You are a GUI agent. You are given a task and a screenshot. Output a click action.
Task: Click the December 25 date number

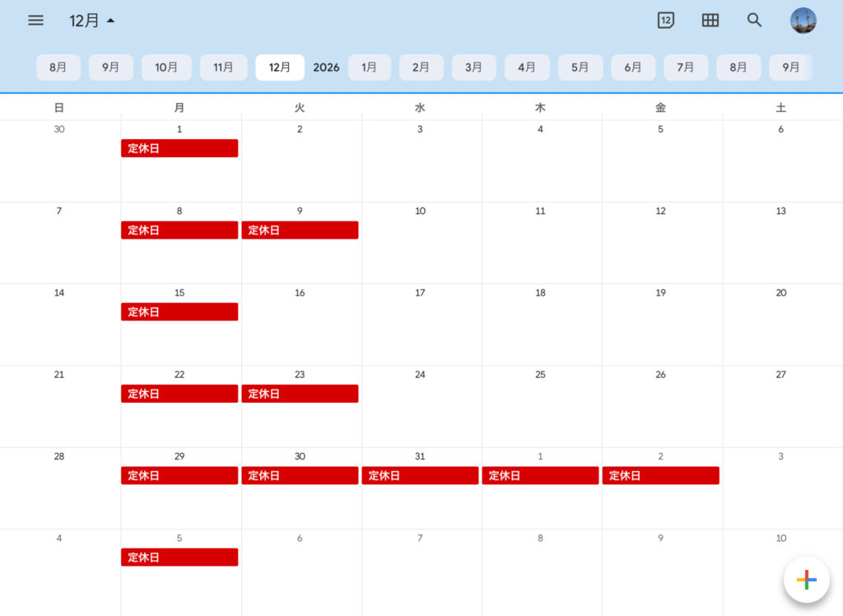[540, 375]
